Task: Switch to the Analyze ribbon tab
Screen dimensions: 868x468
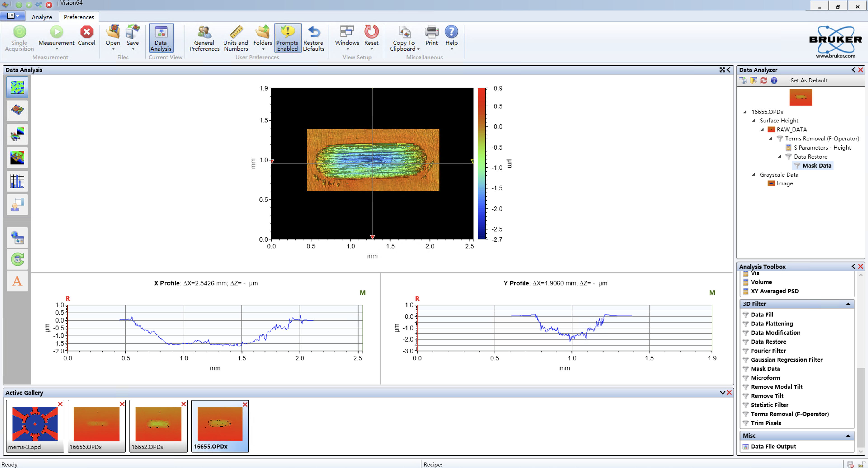Action: tap(42, 17)
